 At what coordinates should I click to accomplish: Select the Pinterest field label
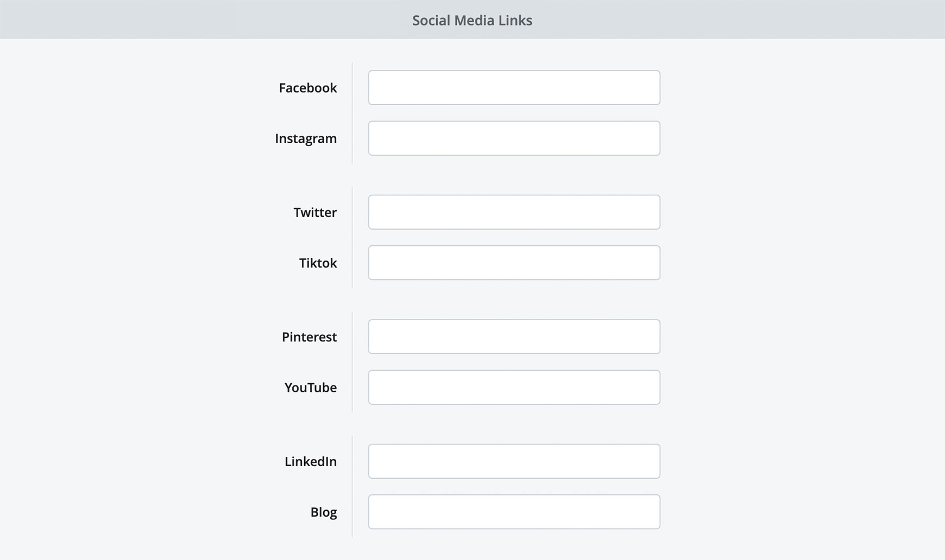pos(309,336)
